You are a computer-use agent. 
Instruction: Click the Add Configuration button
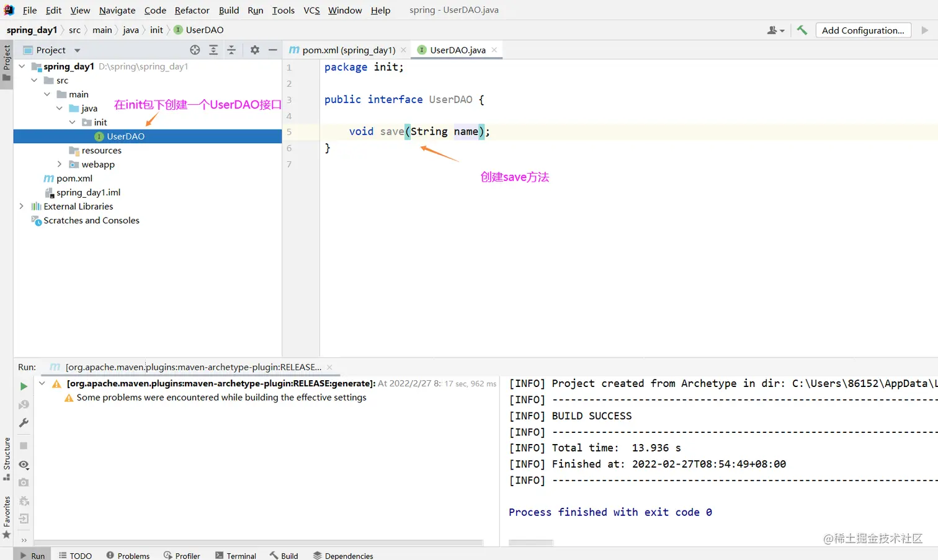pyautogui.click(x=863, y=30)
